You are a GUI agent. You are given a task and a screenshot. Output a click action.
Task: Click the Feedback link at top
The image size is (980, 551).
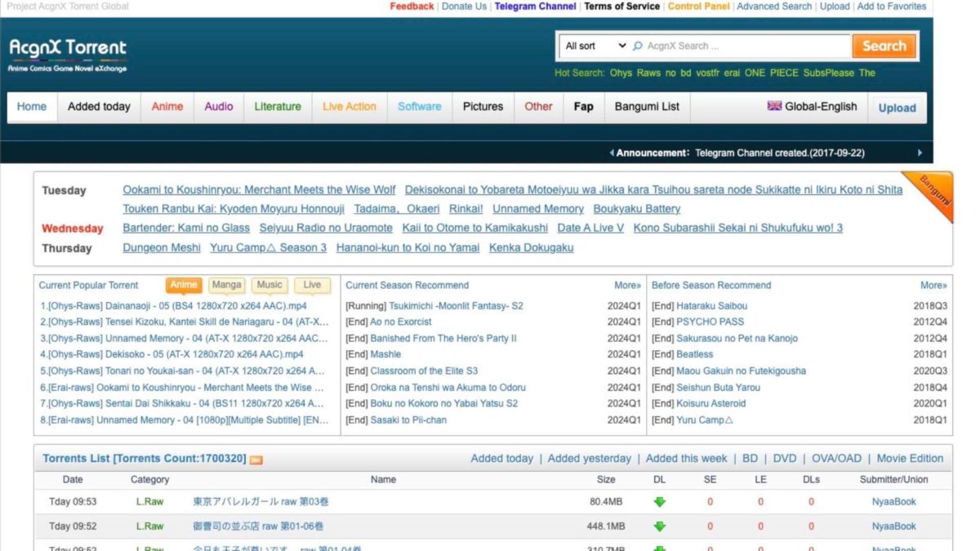[x=412, y=7]
